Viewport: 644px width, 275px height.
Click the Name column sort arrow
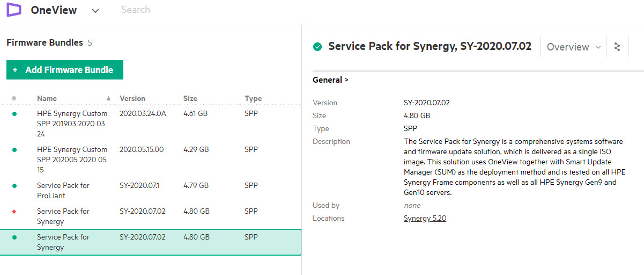(x=109, y=98)
